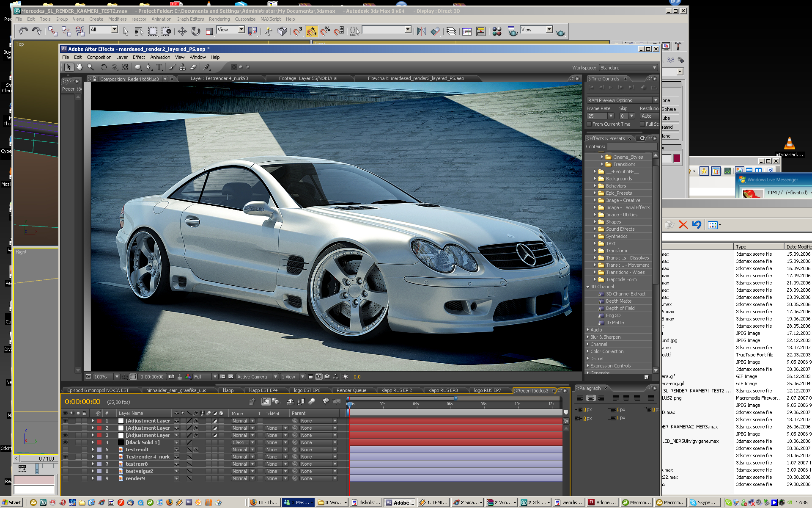Image resolution: width=812 pixels, height=508 pixels.
Task: Expand the testvalgus2 layer properties
Action: pyautogui.click(x=93, y=471)
